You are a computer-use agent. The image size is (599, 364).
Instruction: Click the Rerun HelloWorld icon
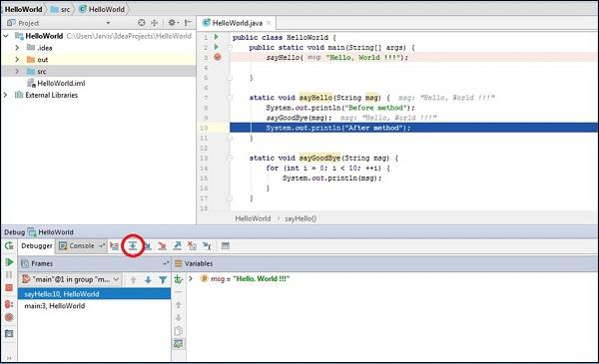click(x=9, y=245)
